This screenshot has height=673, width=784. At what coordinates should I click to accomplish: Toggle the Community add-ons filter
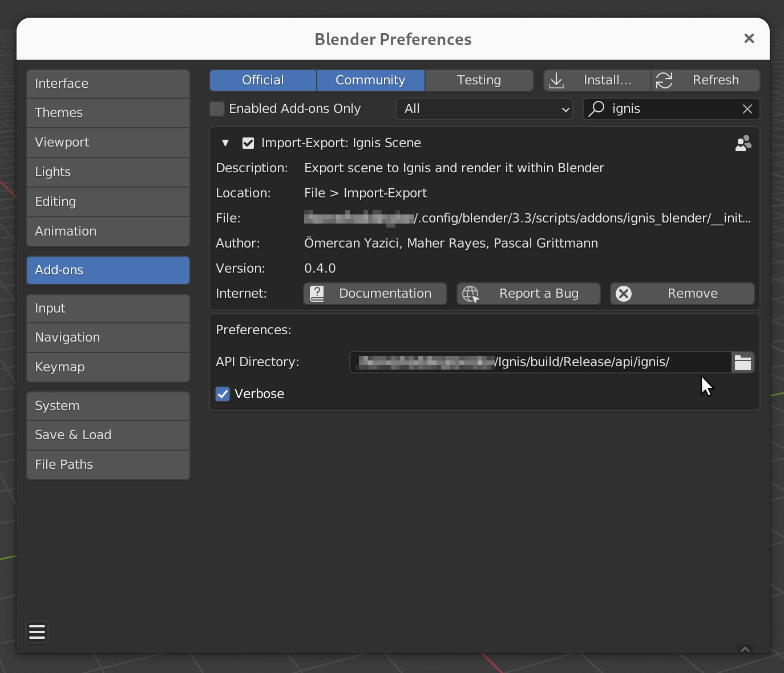tap(371, 80)
